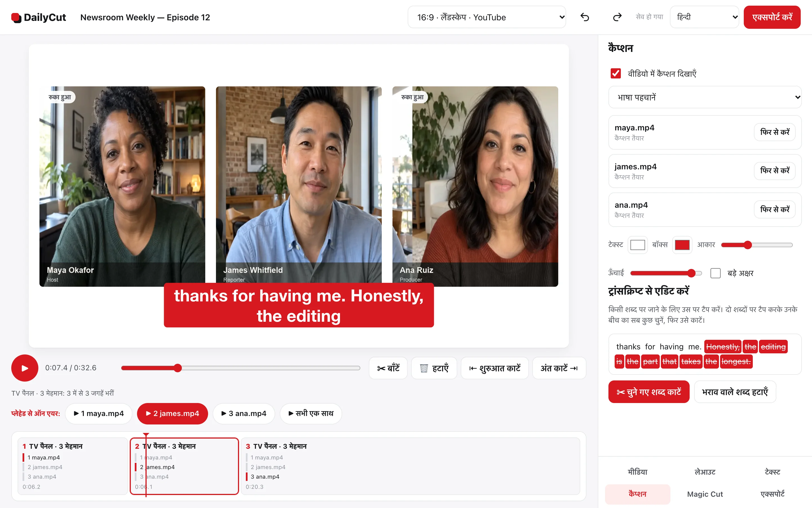Open the white टेक्स्ट color swatch
Viewport: 812px width, 508px height.
[637, 245]
